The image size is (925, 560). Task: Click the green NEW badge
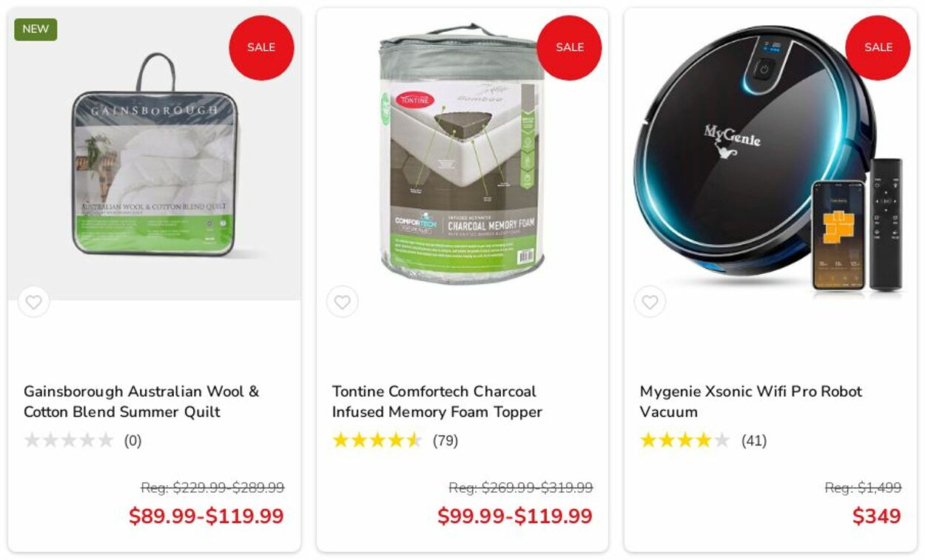36,30
